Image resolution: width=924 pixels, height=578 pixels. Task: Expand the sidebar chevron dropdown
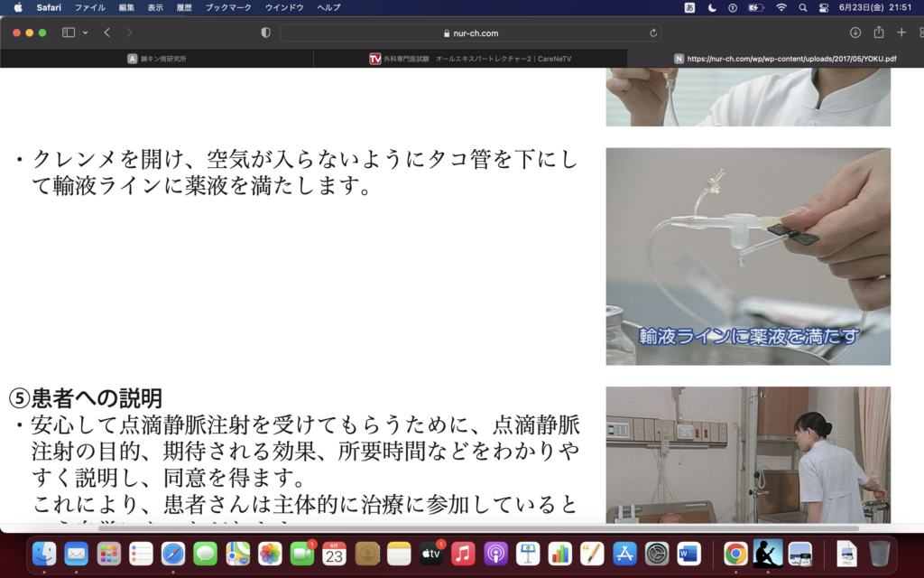[x=84, y=32]
